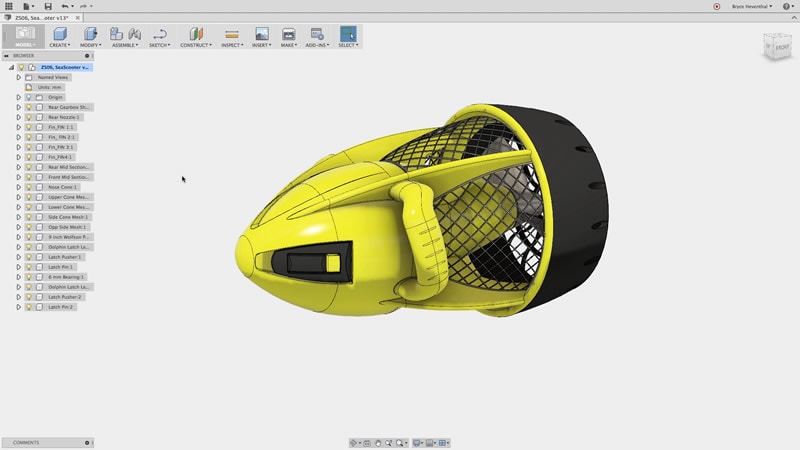800x450 pixels.
Task: Open the Construct plane tool
Action: click(196, 34)
